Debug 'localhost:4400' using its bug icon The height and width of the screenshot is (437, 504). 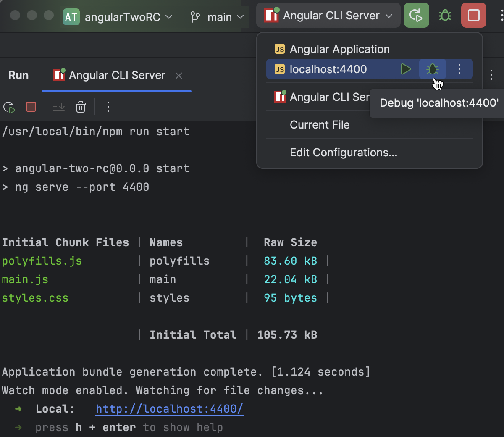tap(432, 69)
